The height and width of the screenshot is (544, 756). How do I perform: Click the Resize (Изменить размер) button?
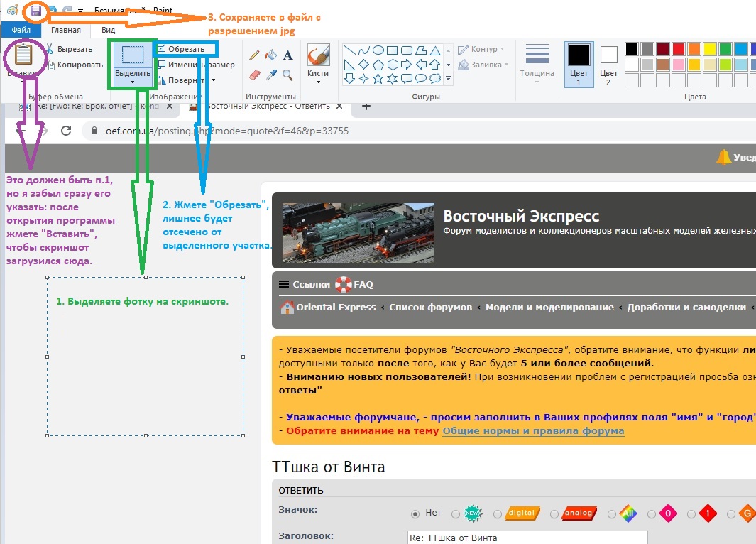point(196,65)
